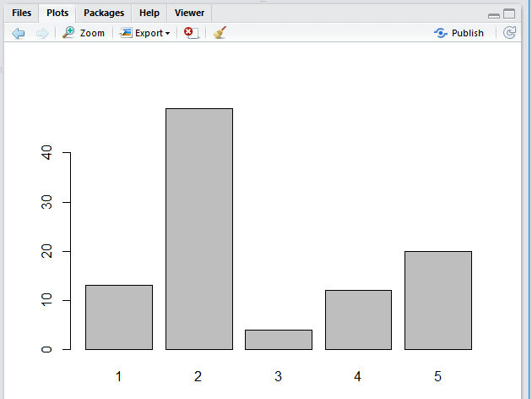The width and height of the screenshot is (532, 399).
Task: Minimize the plots pane
Action: (494, 15)
